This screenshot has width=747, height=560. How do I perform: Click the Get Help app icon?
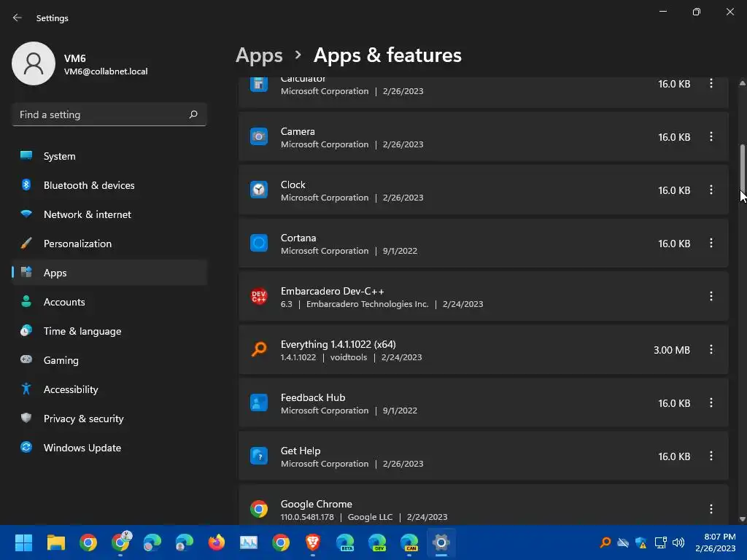click(x=259, y=456)
